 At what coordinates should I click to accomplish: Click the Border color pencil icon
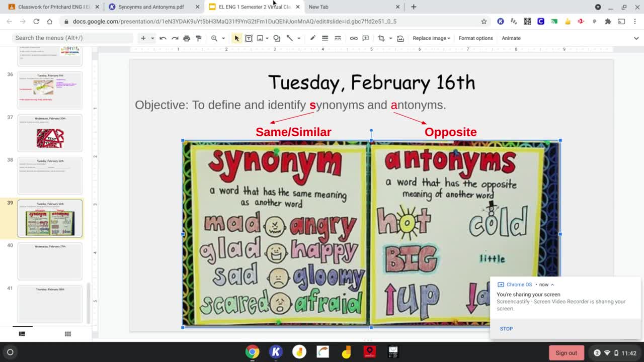tap(312, 38)
